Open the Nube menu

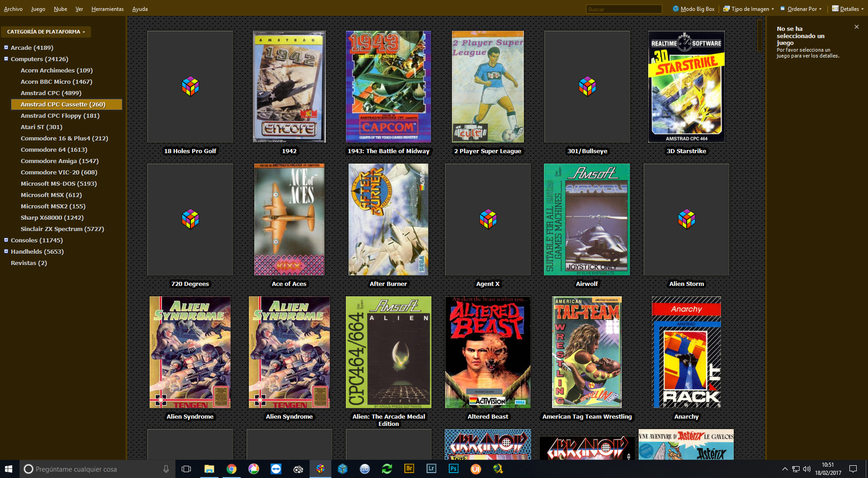click(x=60, y=9)
